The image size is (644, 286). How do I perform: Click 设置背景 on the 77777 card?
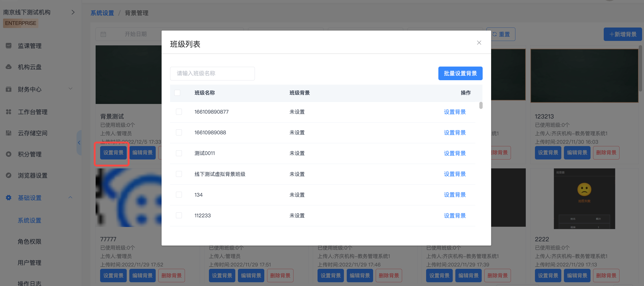pos(113,275)
